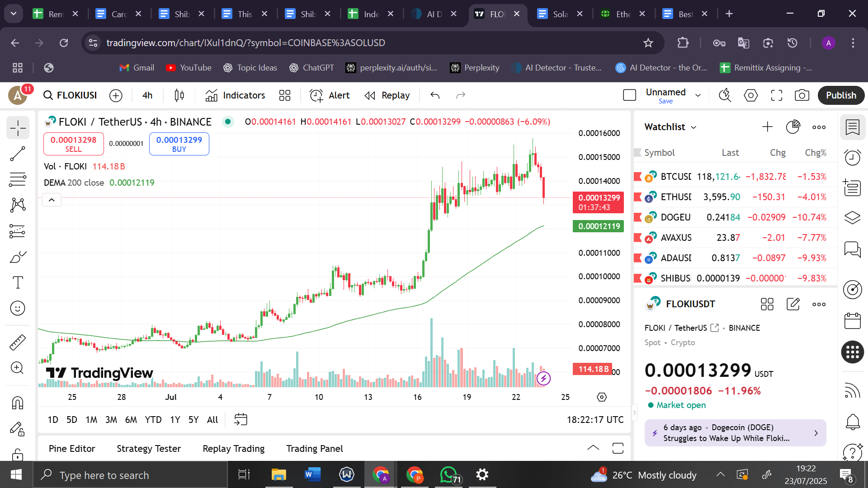Set chart range to 1D

coord(53,420)
